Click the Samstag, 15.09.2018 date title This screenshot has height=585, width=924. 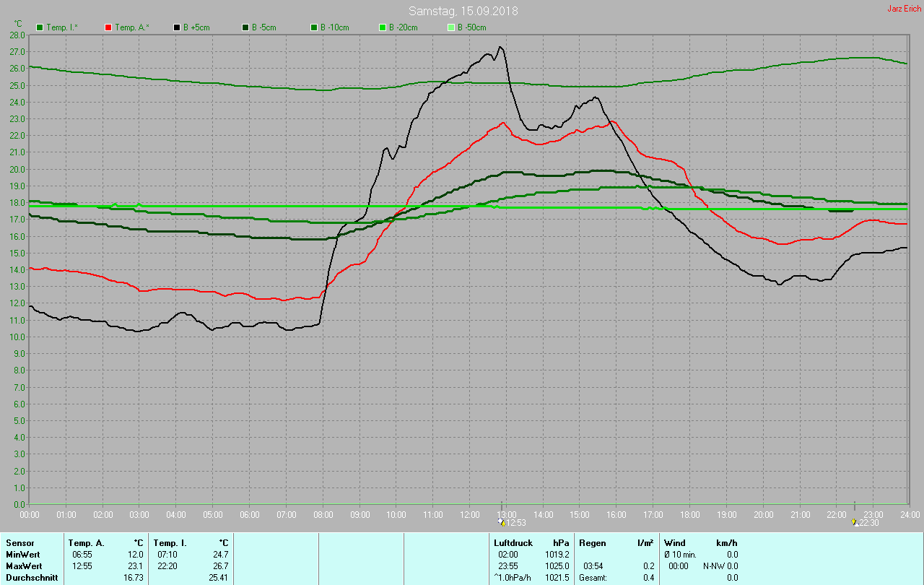(463, 11)
